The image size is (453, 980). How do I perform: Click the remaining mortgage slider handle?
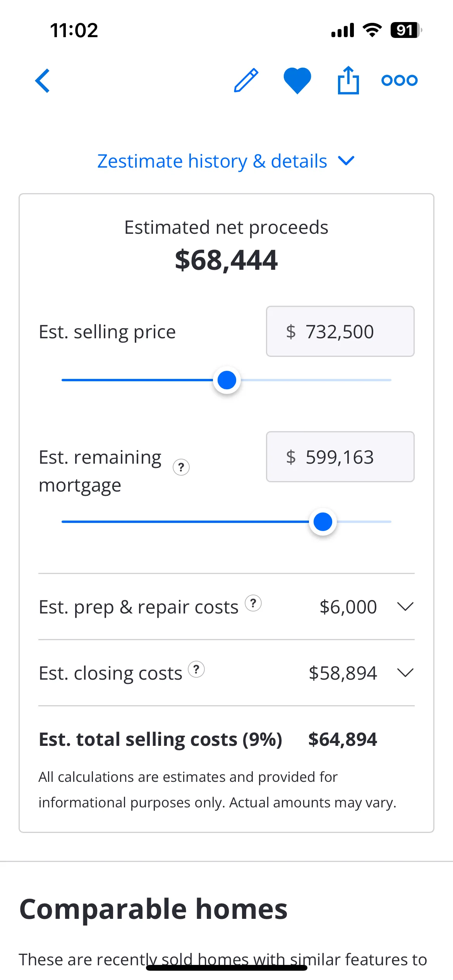pos(323,522)
